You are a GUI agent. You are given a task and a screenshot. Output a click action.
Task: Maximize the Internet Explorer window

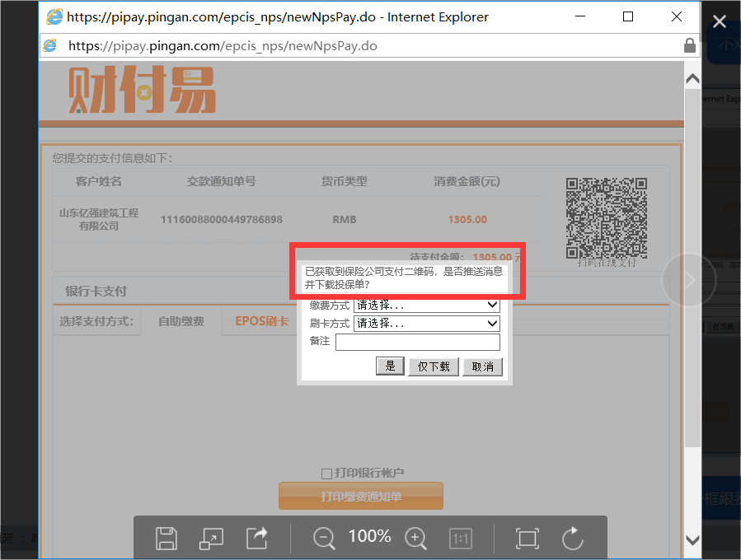[628, 16]
